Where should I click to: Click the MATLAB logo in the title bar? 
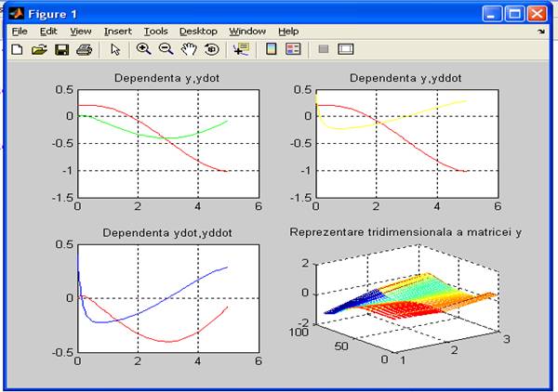pos(16,14)
